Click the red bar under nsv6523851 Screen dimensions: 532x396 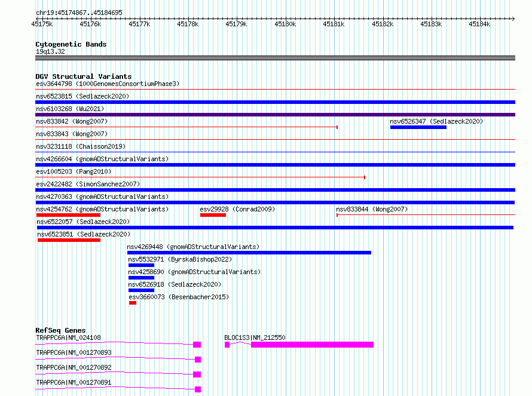click(69, 240)
